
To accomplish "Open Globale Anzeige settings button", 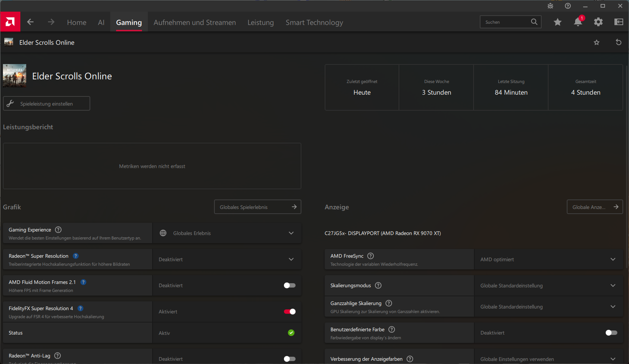I will 595,207.
